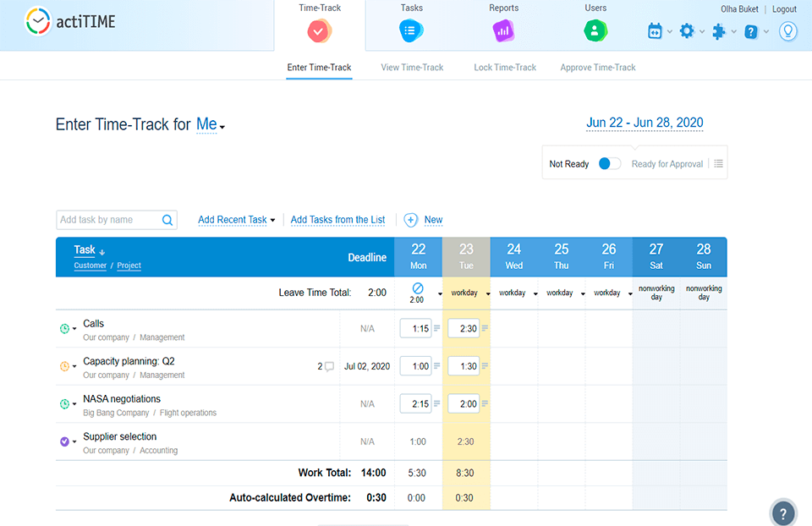Toggle the Ready for Approval switch

tap(609, 164)
